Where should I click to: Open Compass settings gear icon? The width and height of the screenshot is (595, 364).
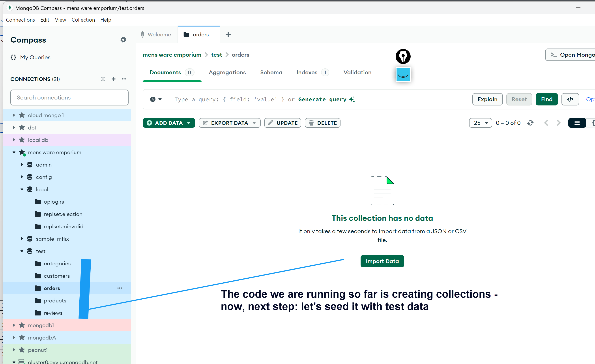tap(123, 40)
